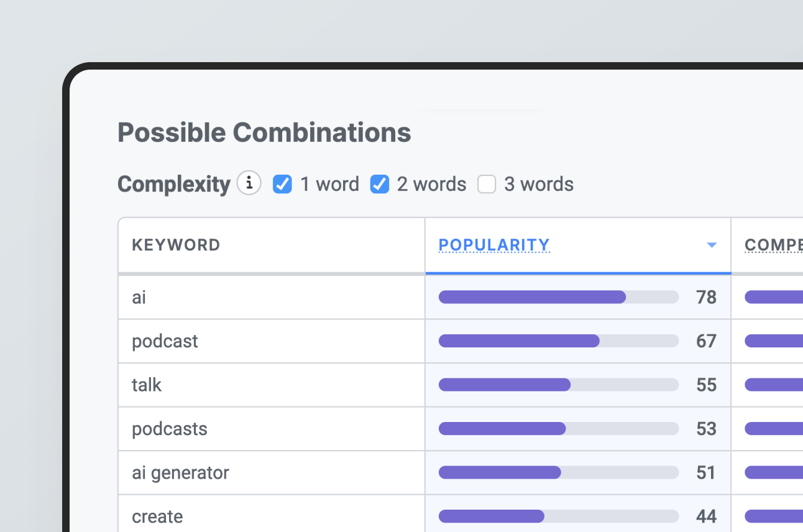Click the partially visible Competition column header
This screenshot has width=803, height=532.
click(773, 245)
